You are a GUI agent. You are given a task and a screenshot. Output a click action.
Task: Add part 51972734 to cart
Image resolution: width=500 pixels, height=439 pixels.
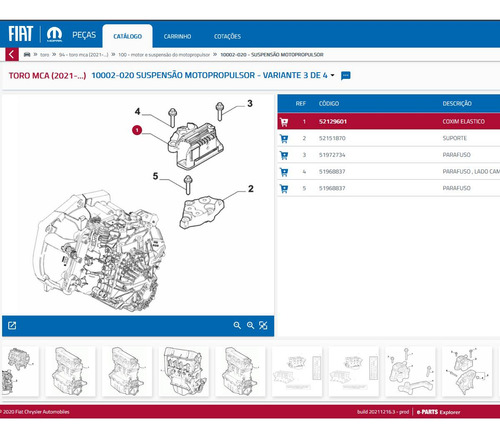284,155
